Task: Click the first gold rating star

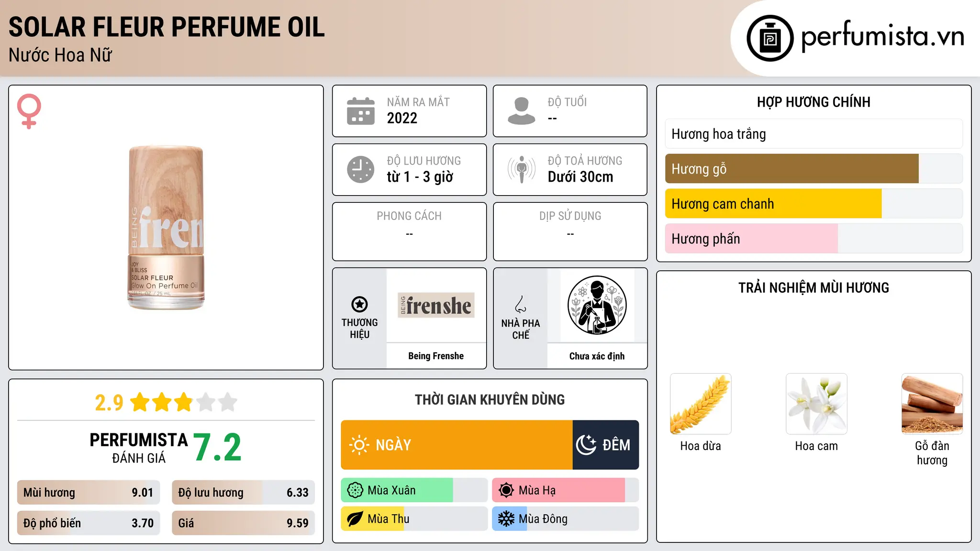Action: (x=140, y=402)
